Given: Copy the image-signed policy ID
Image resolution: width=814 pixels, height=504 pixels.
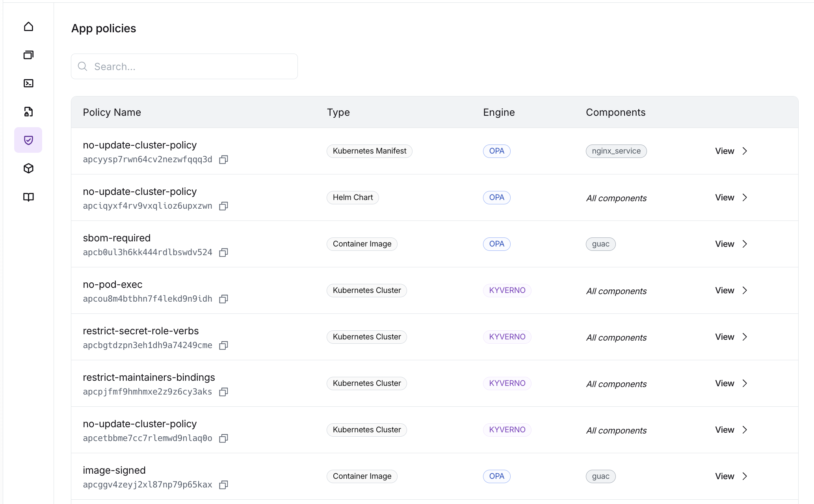Looking at the screenshot, I should 223,485.
